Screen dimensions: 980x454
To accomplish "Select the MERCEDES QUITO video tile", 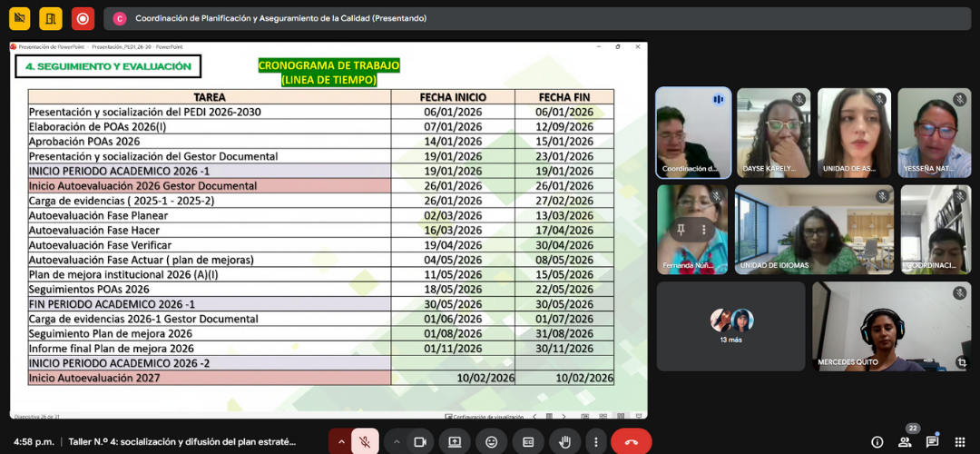I will pos(878,325).
